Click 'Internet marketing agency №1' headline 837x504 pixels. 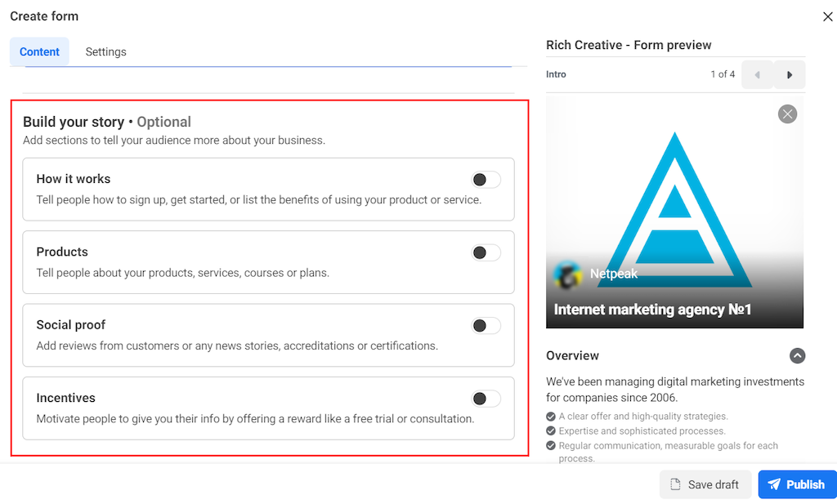(x=652, y=310)
